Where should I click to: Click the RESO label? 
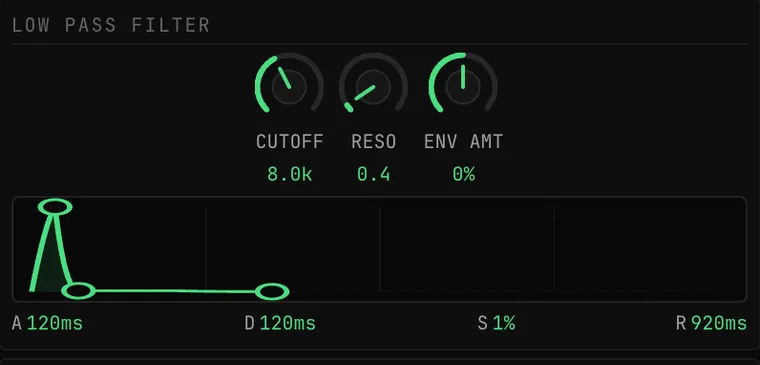tap(373, 142)
